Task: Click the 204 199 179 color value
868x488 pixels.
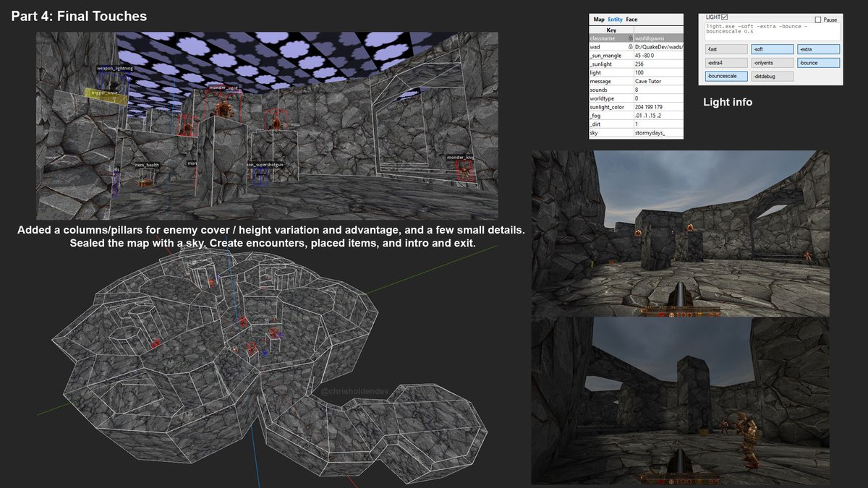Action: pyautogui.click(x=658, y=107)
